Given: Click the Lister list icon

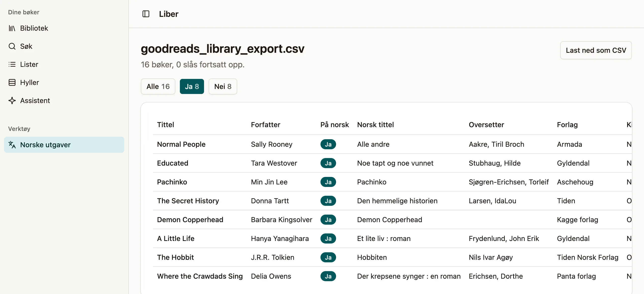Looking at the screenshot, I should pyautogui.click(x=12, y=64).
